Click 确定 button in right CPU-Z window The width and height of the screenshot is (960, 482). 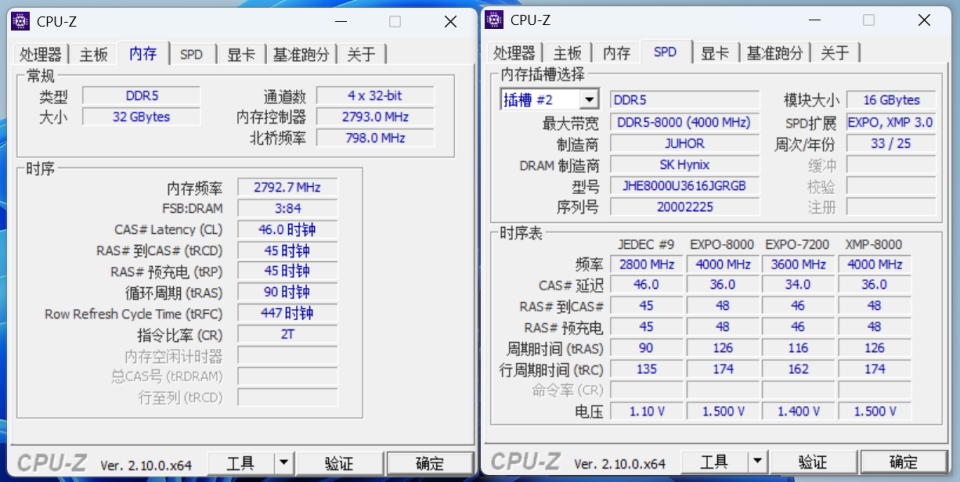(x=904, y=461)
